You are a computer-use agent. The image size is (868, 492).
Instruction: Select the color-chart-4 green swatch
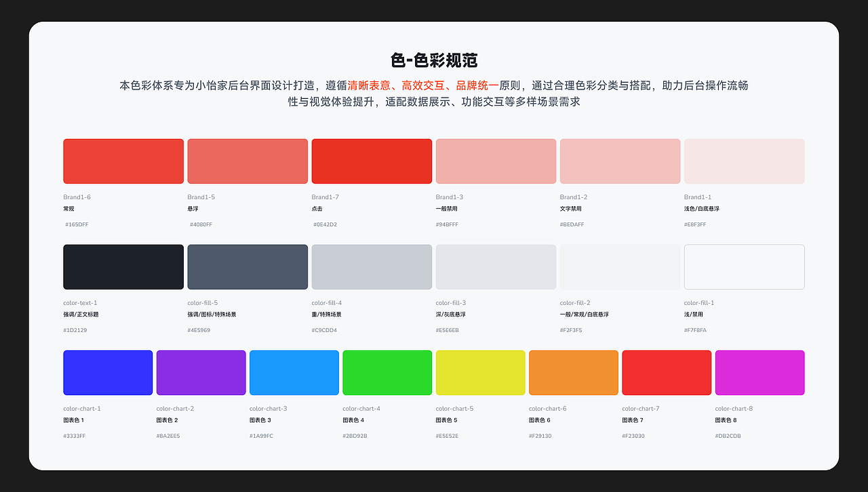click(x=387, y=372)
